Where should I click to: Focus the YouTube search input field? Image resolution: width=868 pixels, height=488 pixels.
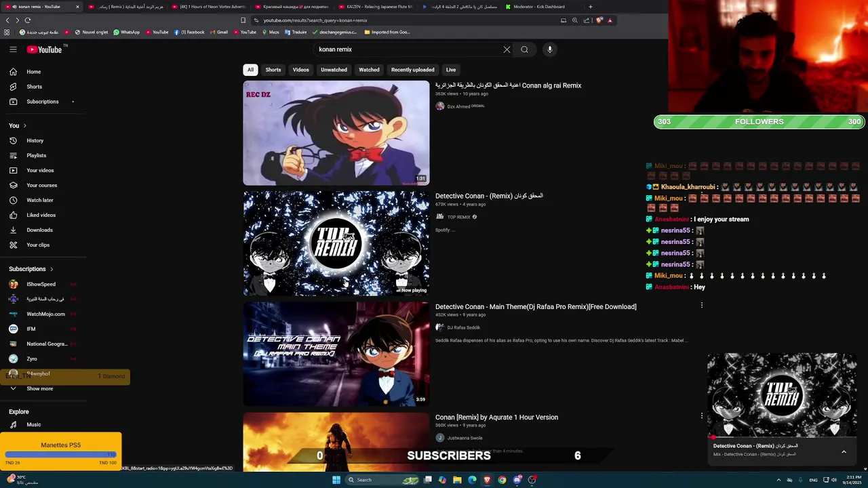tap(407, 49)
